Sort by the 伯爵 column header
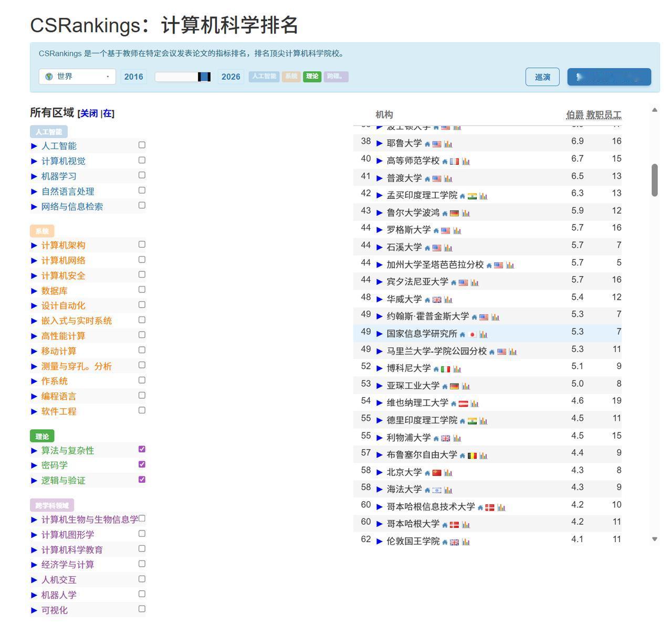The height and width of the screenshot is (636, 672). (575, 114)
